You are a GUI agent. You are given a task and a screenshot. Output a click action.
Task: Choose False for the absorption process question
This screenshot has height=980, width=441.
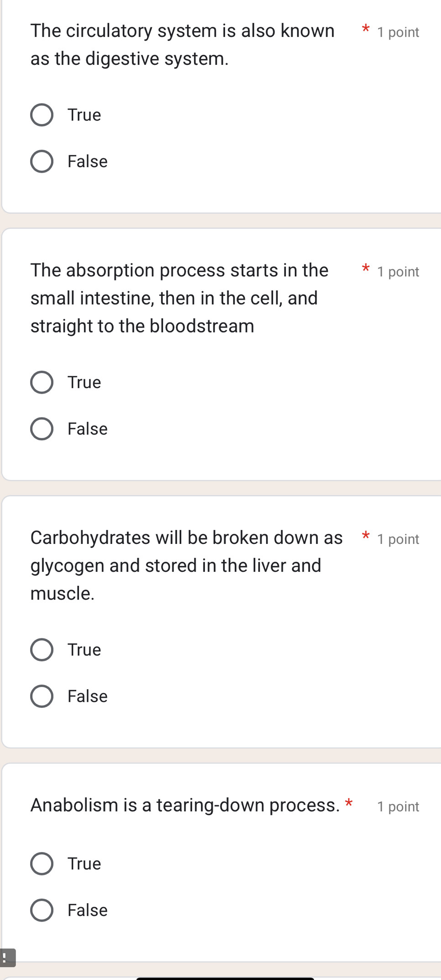pyautogui.click(x=42, y=429)
